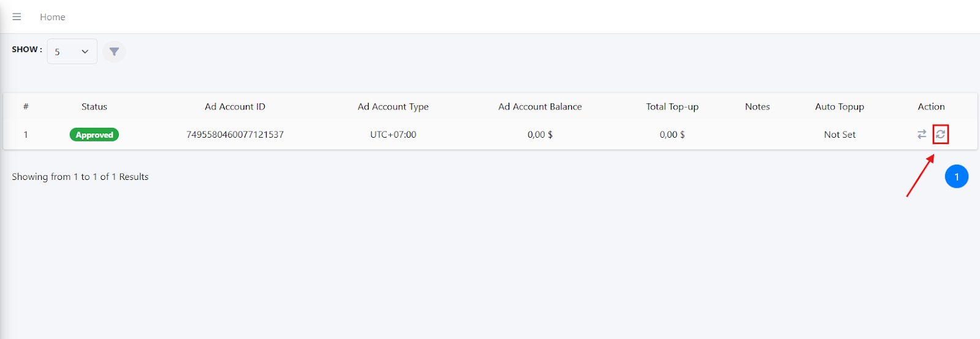Select account ID 7495580460077121537 cell
The image size is (980, 339).
pos(235,135)
